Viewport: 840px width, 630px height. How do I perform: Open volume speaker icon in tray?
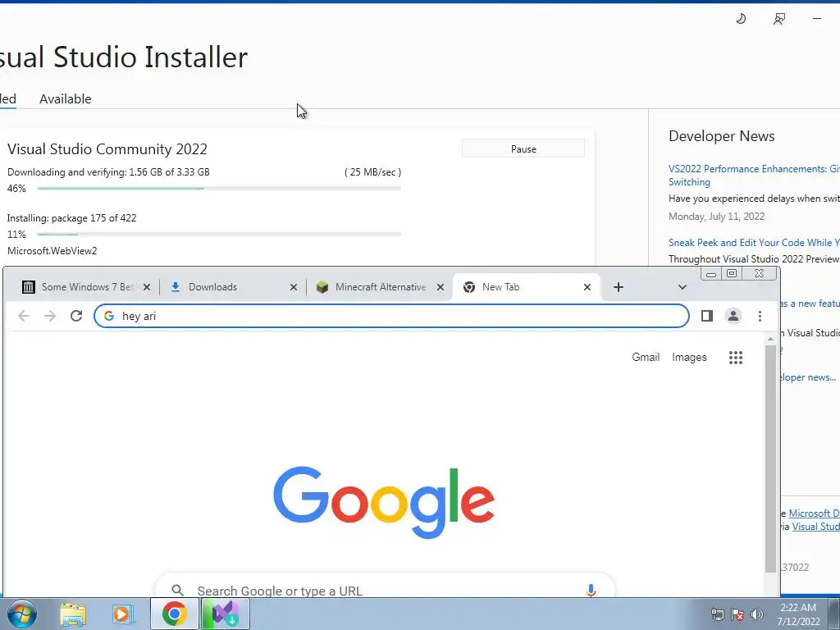pos(757,614)
